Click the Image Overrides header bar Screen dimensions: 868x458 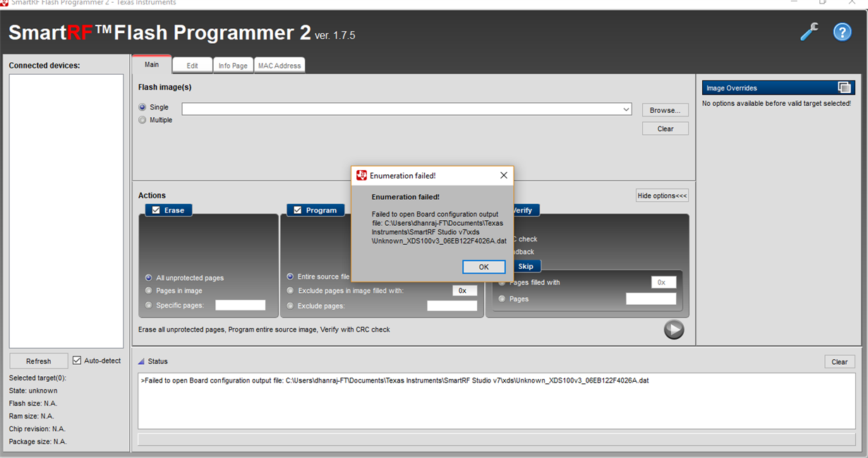(x=778, y=88)
